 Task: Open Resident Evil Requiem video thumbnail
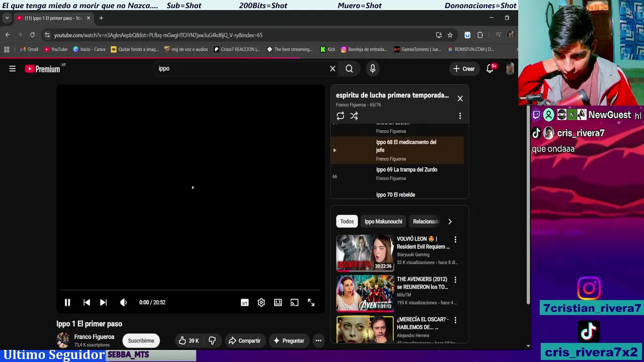coord(365,253)
